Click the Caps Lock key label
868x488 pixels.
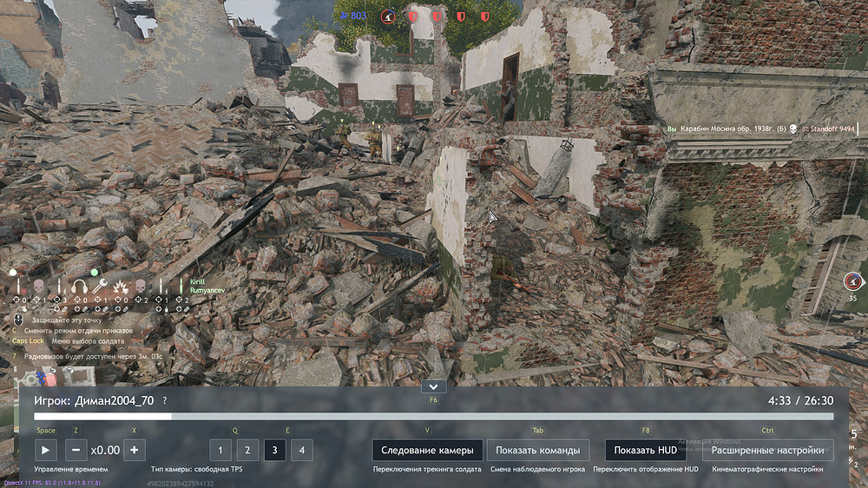[28, 341]
